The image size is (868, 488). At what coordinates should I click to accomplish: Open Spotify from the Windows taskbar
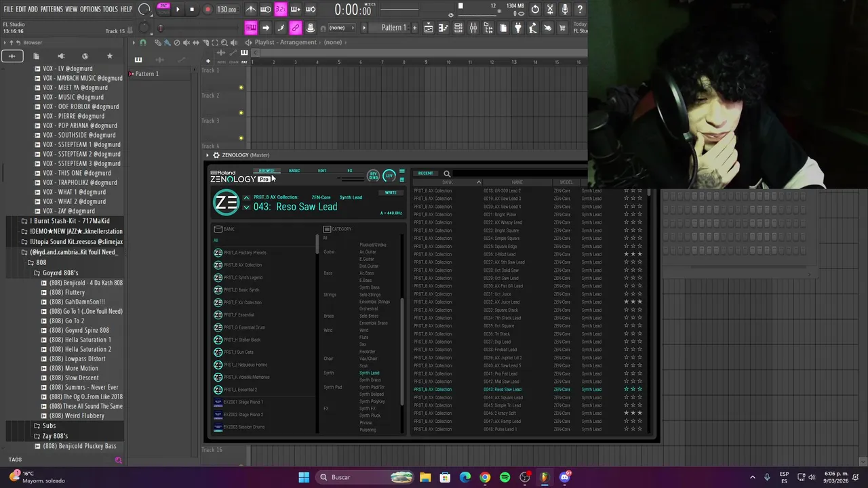505,477
